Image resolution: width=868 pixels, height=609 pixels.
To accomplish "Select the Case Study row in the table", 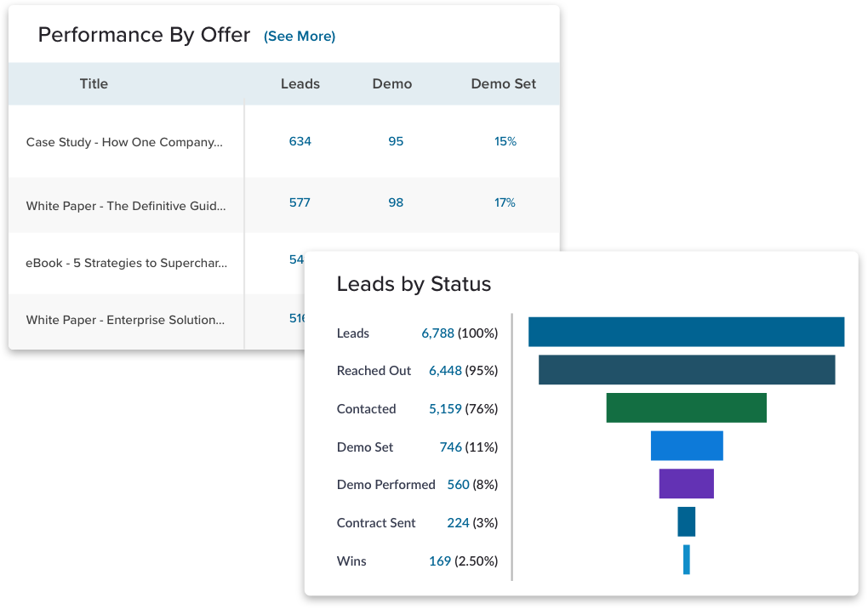I will [125, 141].
